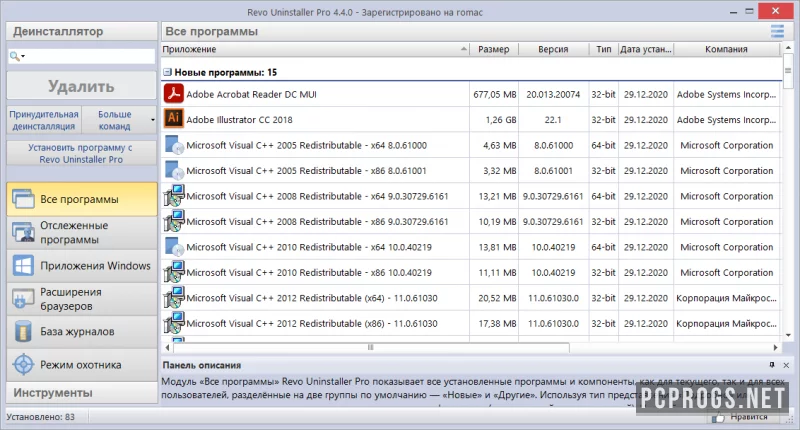Click the horizontal scrollbar left arrow

[x=167, y=347]
